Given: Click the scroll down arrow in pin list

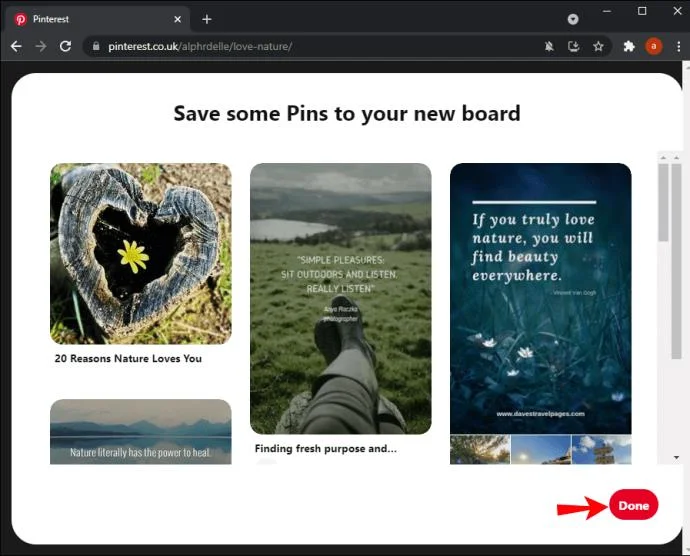Looking at the screenshot, I should click(676, 458).
